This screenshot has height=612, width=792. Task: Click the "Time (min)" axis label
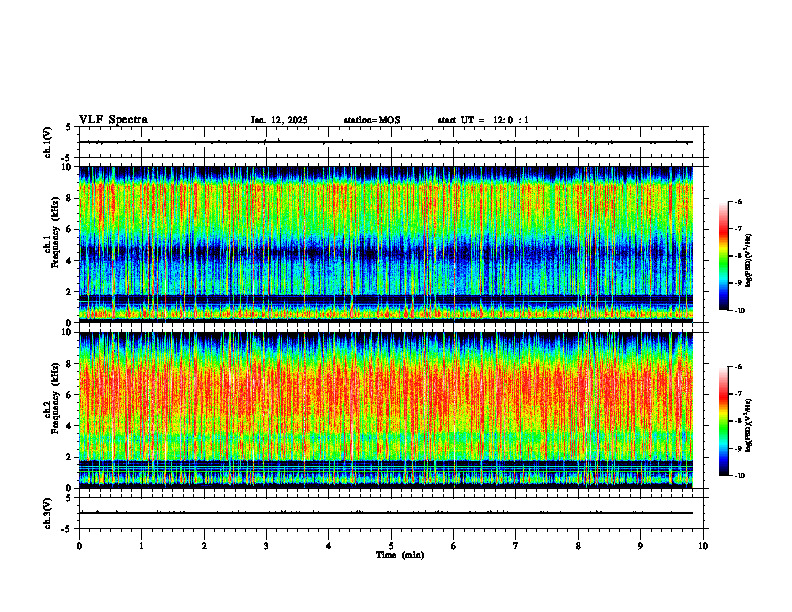pos(400,555)
